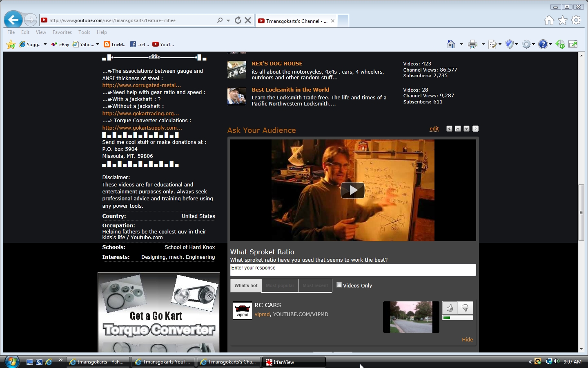Open the gokartracing.org link
This screenshot has height=368, width=588.
tap(140, 114)
